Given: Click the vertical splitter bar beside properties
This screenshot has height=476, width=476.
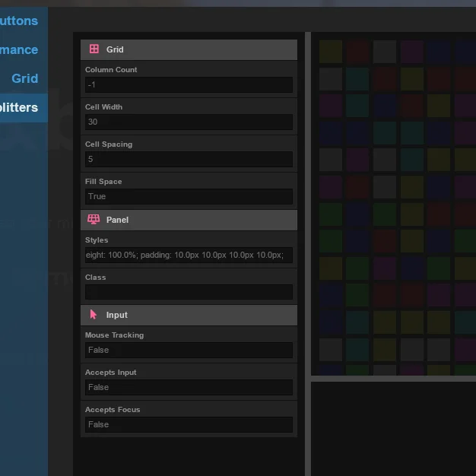Looking at the screenshot, I should pos(308,254).
